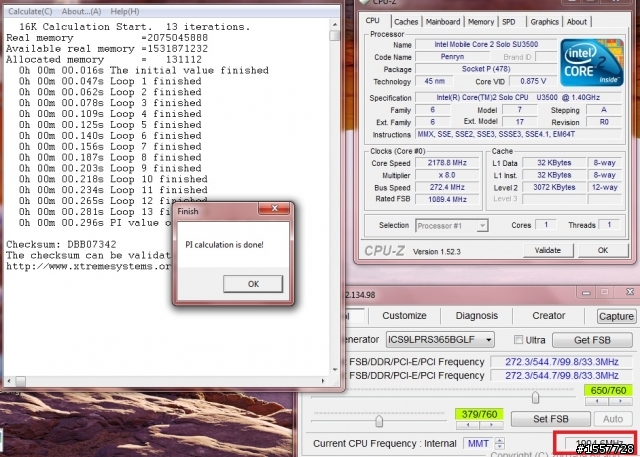640x457 pixels.
Task: Move the upper FSB slider thumb at 650/760
Action: coord(535,397)
